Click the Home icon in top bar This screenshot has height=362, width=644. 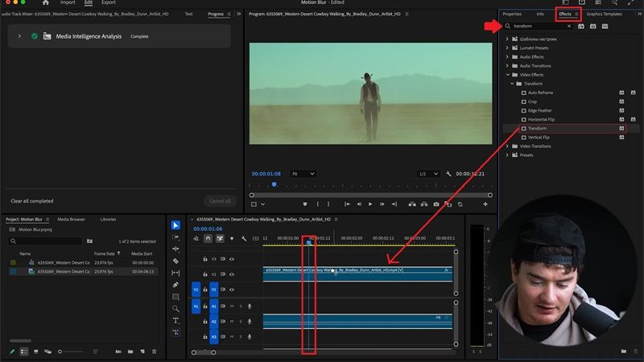pyautogui.click(x=46, y=2)
